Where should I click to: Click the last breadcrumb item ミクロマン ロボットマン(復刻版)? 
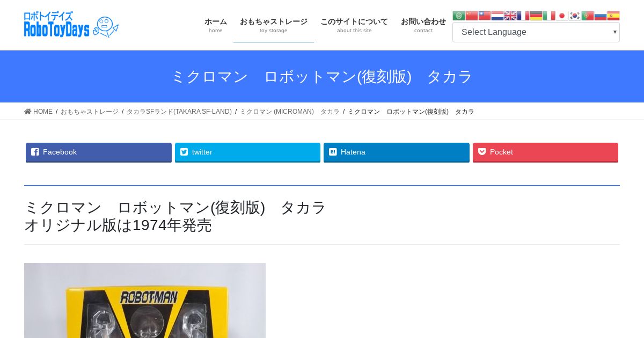pos(411,112)
